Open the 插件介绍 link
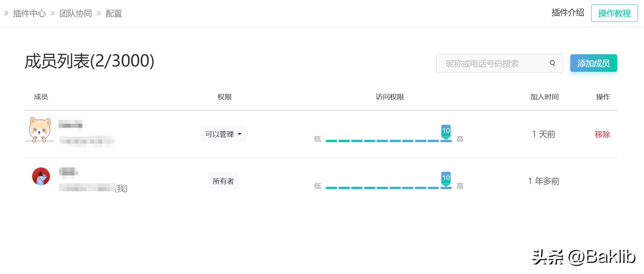Viewport: 644px width, 274px height. pos(568,13)
